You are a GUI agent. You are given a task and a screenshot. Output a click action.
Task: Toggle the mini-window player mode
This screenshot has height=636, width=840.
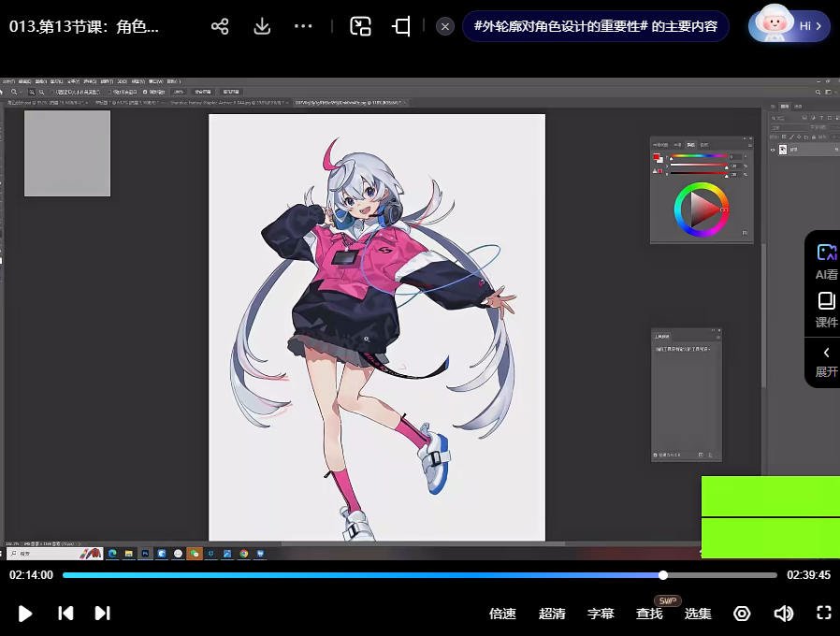(x=401, y=25)
